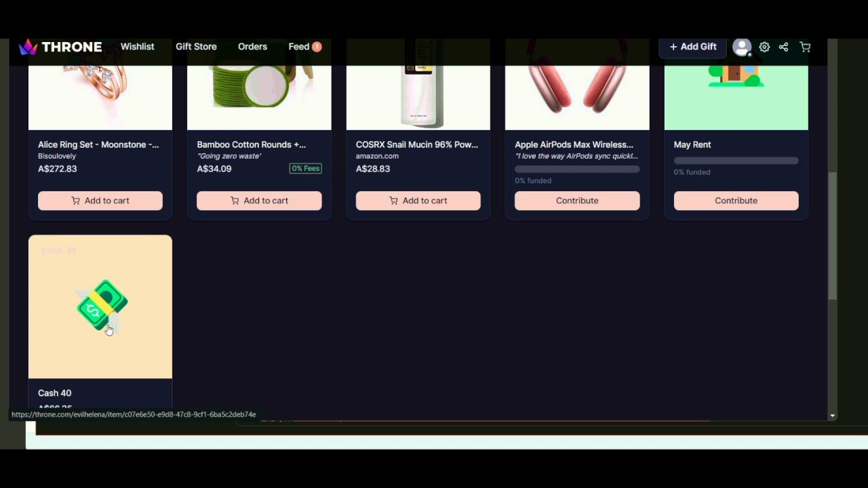Go to the Gift Store tab
The height and width of the screenshot is (488, 868).
pos(196,47)
